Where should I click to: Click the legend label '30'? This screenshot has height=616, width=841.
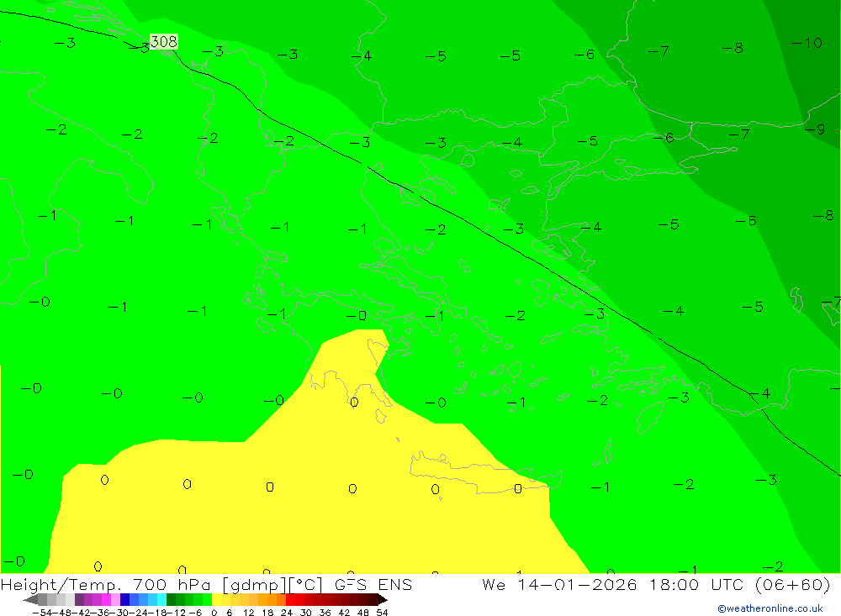point(306,613)
